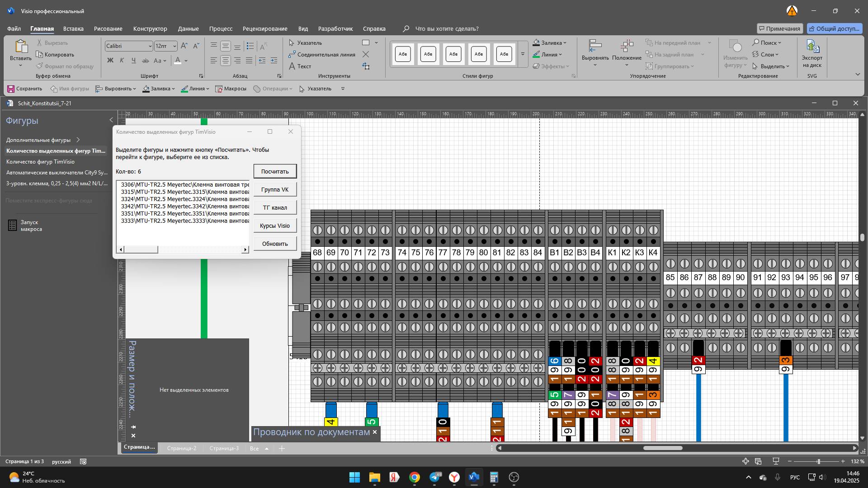868x488 pixels.
Task: Click the Increase font size icon
Action: [184, 46]
